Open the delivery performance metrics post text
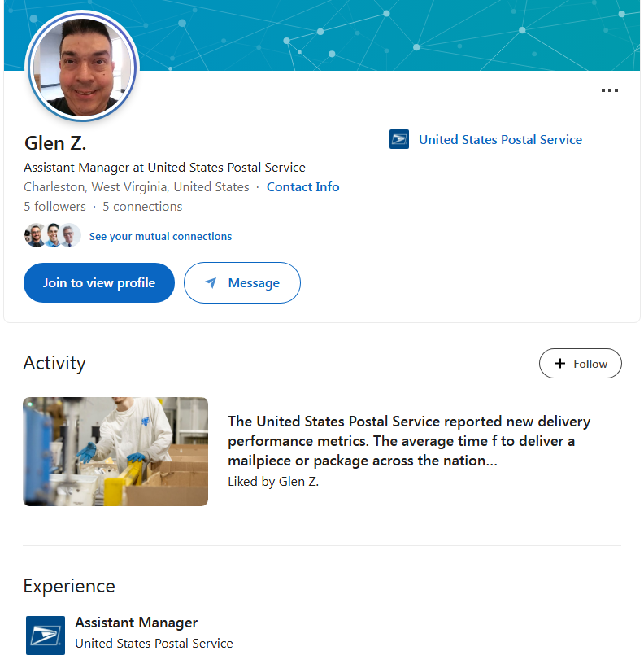644x664 pixels. pyautogui.click(x=409, y=441)
